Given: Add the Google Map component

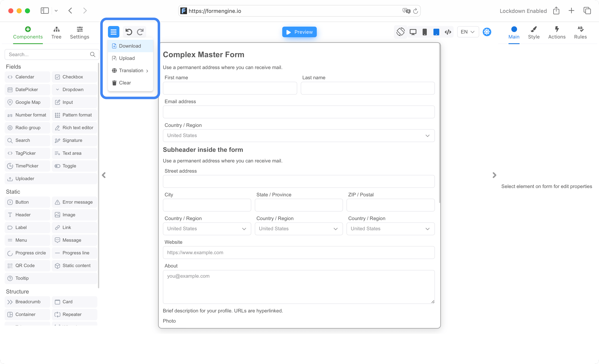Looking at the screenshot, I should (x=27, y=102).
